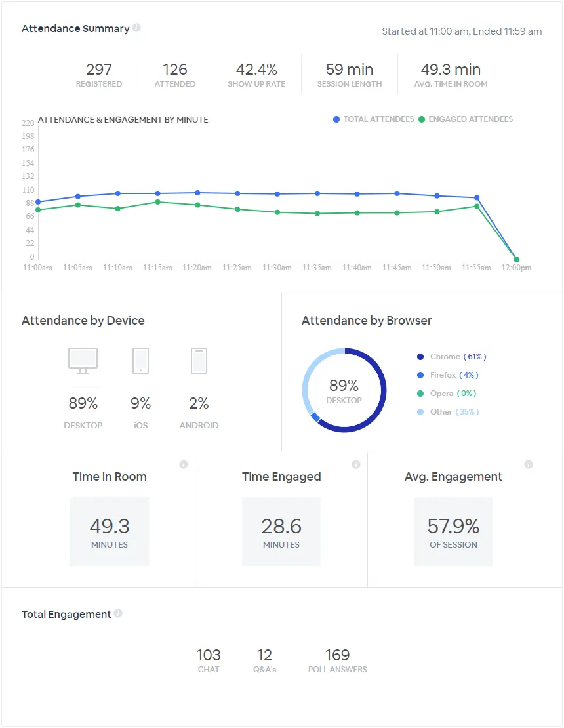
Task: Click the 42.4% Show Up Rate stat
Action: pos(256,74)
